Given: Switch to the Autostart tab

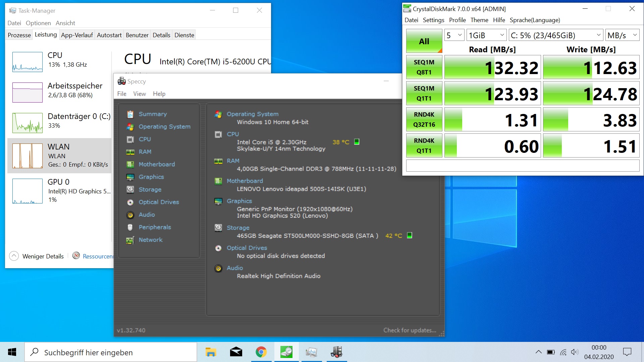Looking at the screenshot, I should (109, 35).
